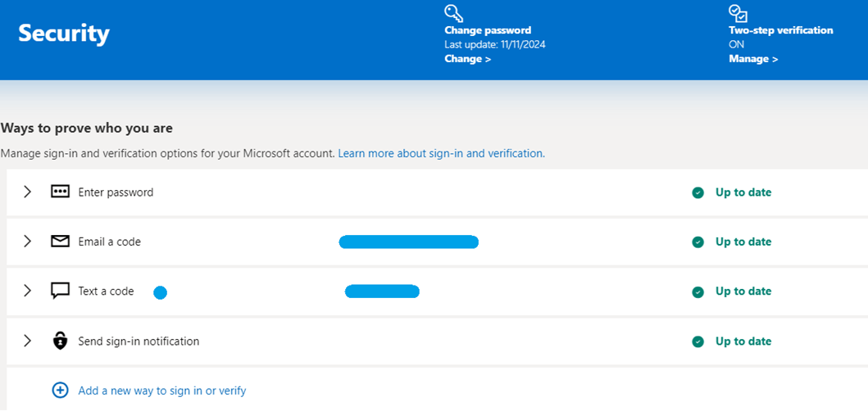Click the lock shield icon for sign-in notification
Viewport: 868px width, 411px height.
tap(60, 341)
